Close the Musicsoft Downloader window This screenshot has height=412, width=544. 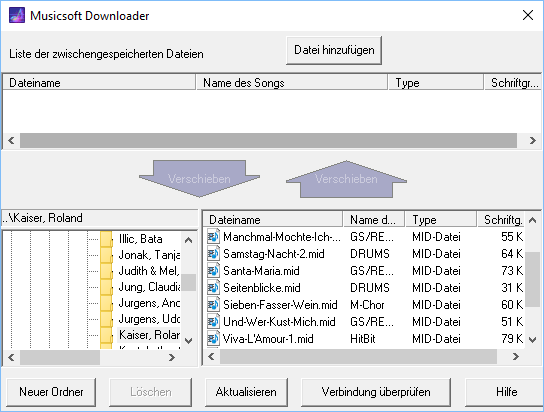pos(528,15)
